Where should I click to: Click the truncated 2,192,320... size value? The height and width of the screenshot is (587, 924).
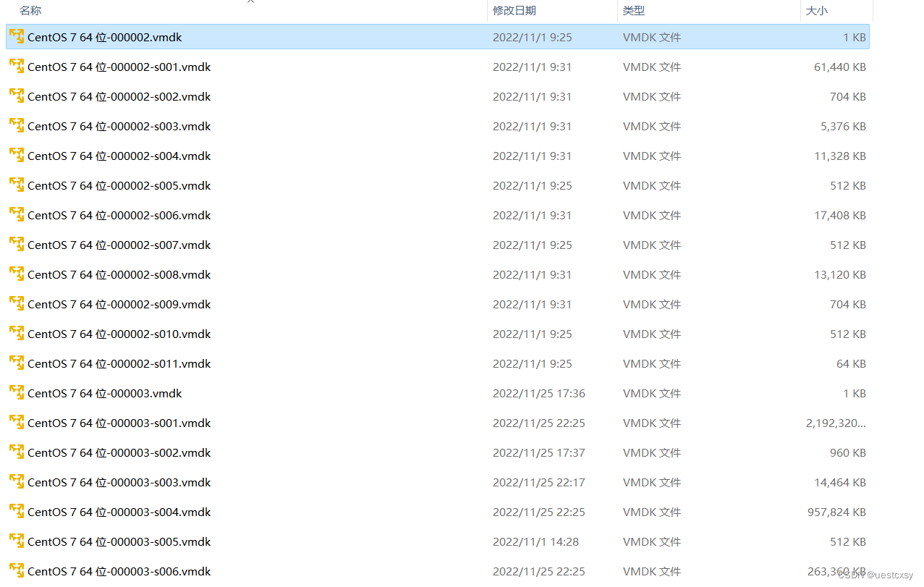[x=836, y=423]
